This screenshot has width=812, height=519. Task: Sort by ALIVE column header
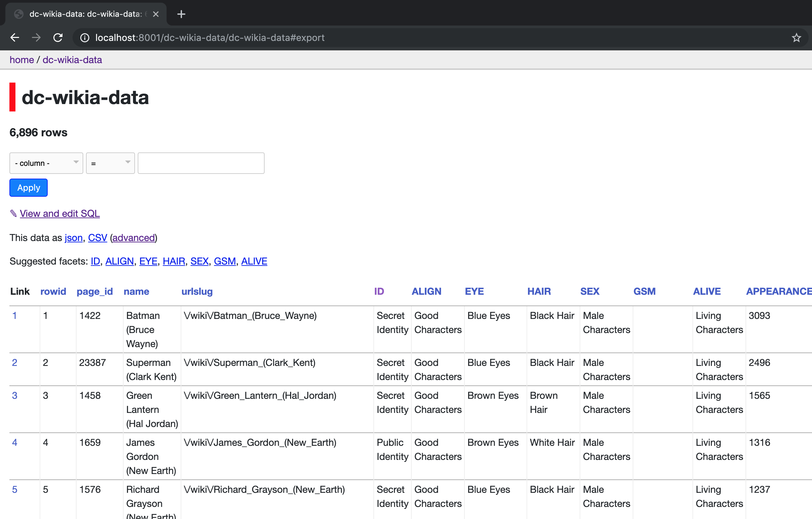click(707, 291)
